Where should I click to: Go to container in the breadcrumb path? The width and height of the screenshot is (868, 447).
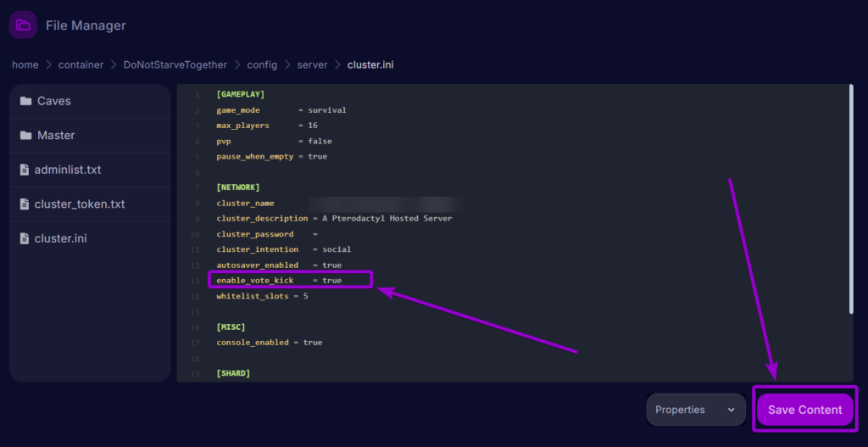point(81,64)
